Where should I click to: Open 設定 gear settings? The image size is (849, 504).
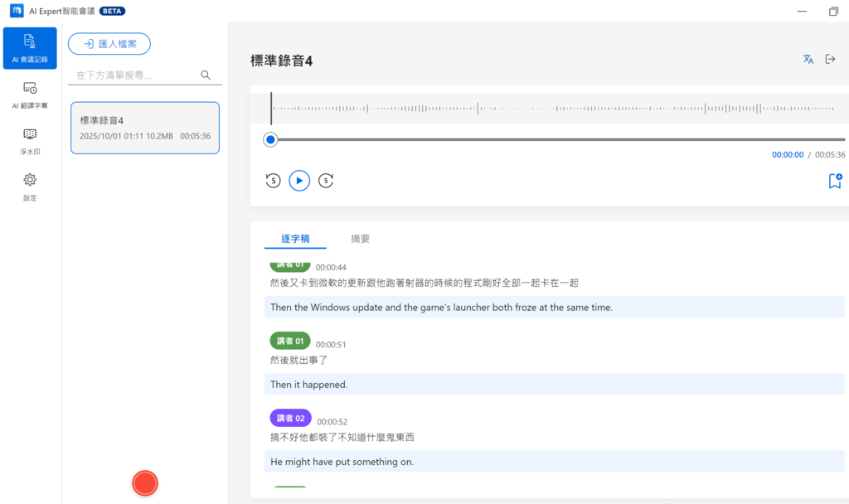(30, 187)
